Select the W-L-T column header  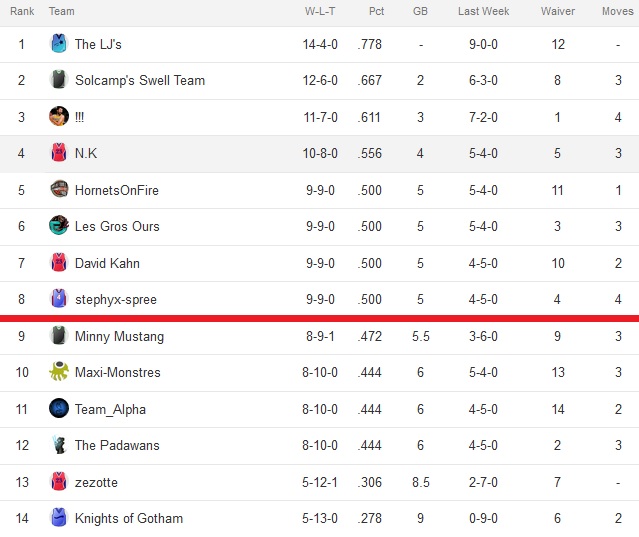point(320,11)
